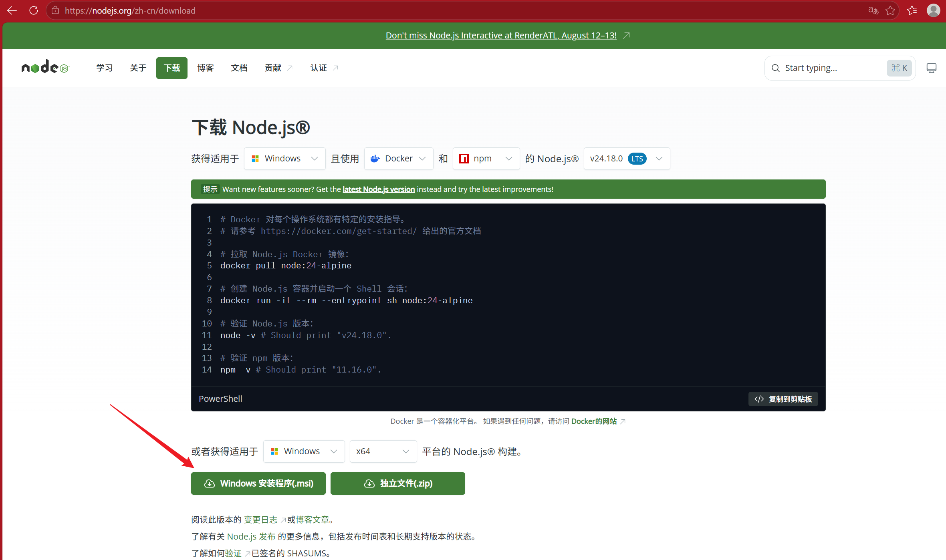This screenshot has height=560, width=946.
Task: Click the search magnifier icon
Action: [x=776, y=68]
